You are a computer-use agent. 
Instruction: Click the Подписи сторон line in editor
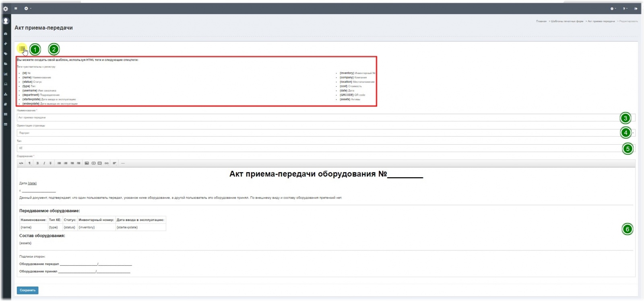click(32, 256)
